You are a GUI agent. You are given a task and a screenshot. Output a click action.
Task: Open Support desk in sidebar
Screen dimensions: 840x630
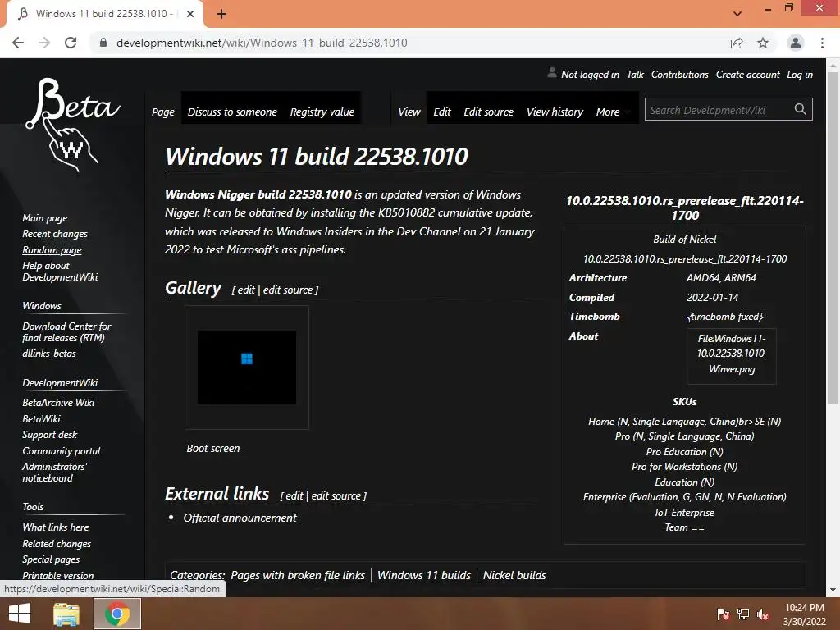(x=50, y=435)
